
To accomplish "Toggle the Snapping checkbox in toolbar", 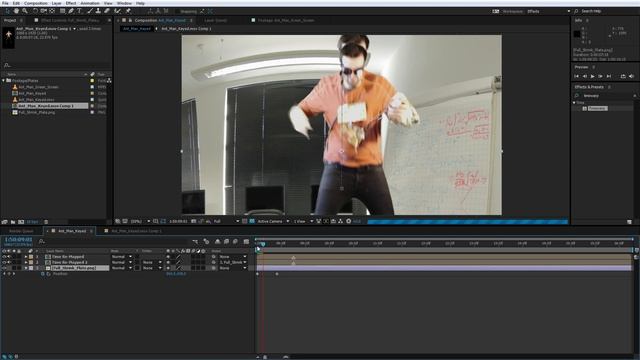I will tap(178, 11).
